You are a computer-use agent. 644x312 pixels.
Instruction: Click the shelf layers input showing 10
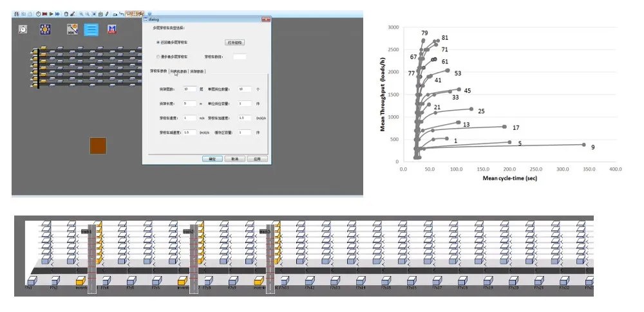click(x=189, y=89)
